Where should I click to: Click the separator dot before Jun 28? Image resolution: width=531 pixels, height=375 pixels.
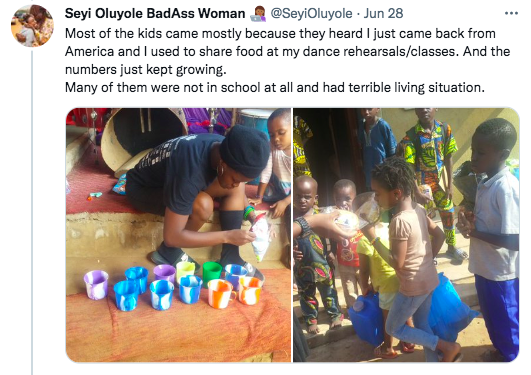pos(358,14)
